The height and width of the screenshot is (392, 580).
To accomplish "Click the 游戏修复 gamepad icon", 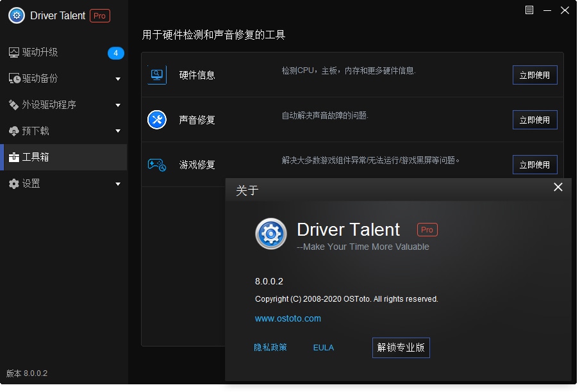I will click(x=157, y=164).
